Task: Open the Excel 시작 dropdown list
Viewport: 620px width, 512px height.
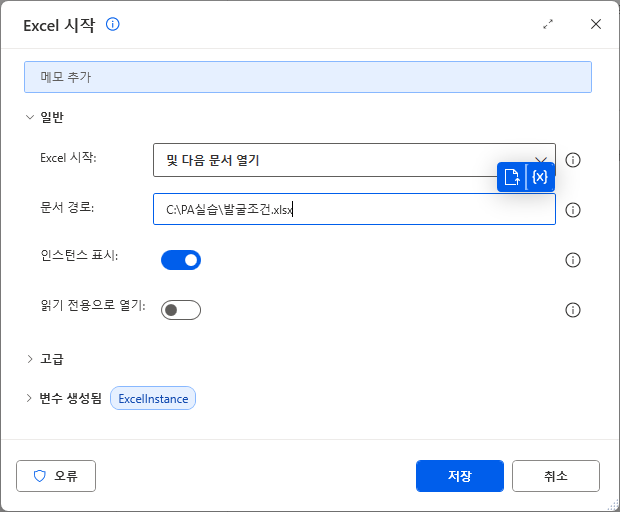Action: [x=354, y=160]
